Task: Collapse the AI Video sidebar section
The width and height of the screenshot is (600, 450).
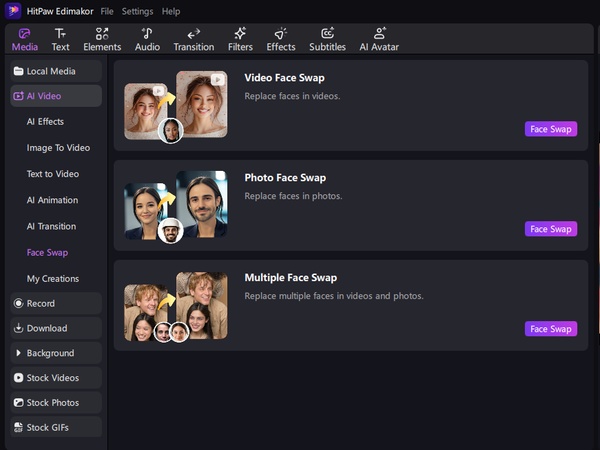Action: pyautogui.click(x=56, y=96)
